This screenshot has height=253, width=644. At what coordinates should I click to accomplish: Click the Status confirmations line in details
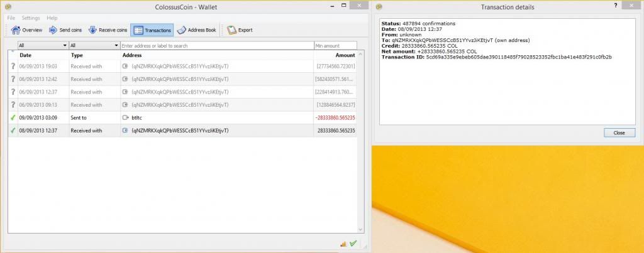click(418, 24)
